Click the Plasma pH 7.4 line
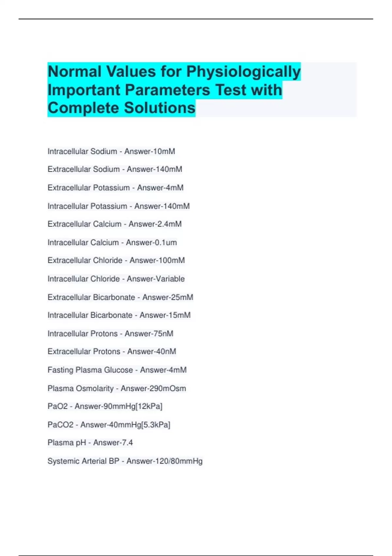 (90, 443)
